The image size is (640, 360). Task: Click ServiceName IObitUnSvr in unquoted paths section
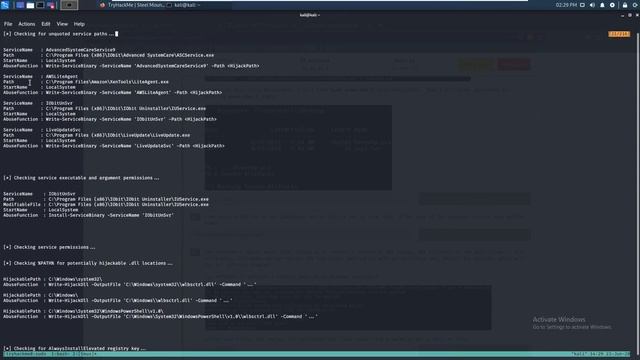click(x=38, y=103)
